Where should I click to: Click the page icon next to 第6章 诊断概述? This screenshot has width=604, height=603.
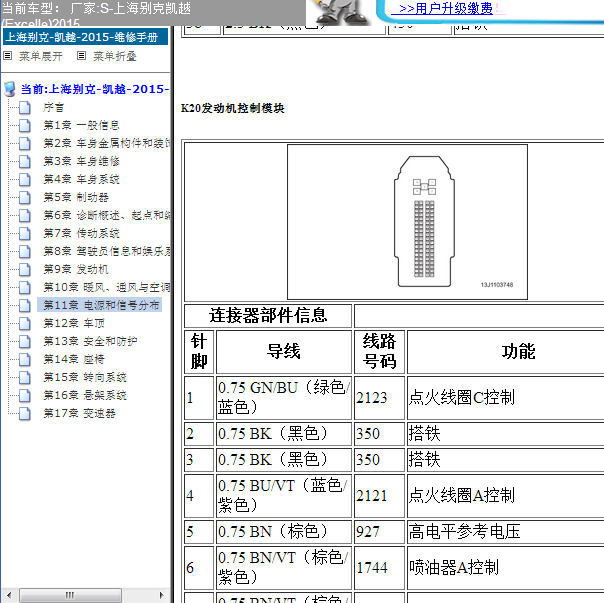(25, 215)
